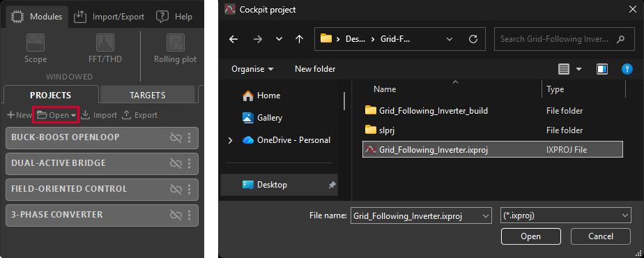Change the view layout icon
The image size is (644, 258).
(564, 69)
